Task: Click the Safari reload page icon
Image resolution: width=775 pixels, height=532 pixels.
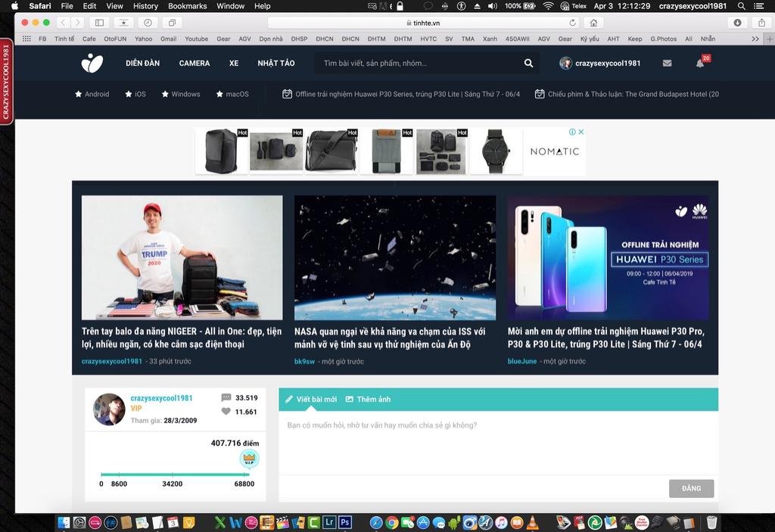Action: click(572, 23)
